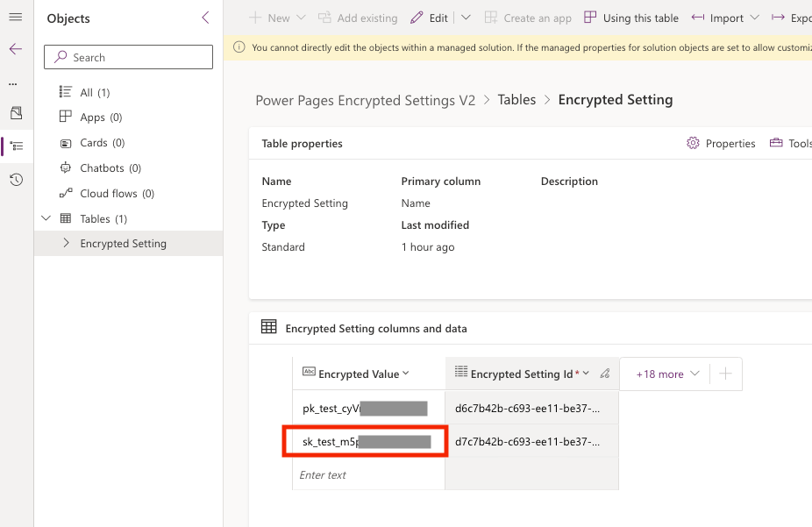
Task: Click Tables link in breadcrumb
Action: click(516, 100)
